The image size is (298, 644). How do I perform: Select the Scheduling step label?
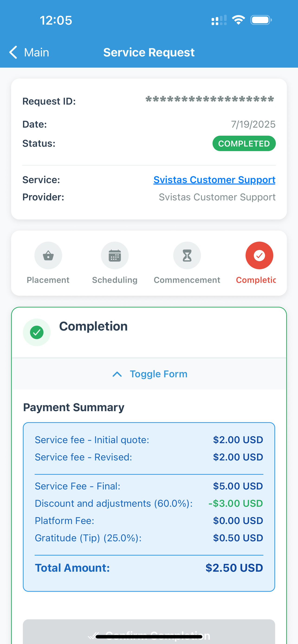(x=115, y=280)
